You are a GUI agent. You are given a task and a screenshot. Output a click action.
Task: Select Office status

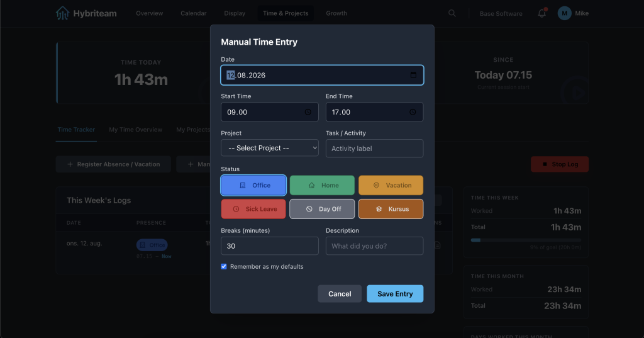tap(253, 185)
